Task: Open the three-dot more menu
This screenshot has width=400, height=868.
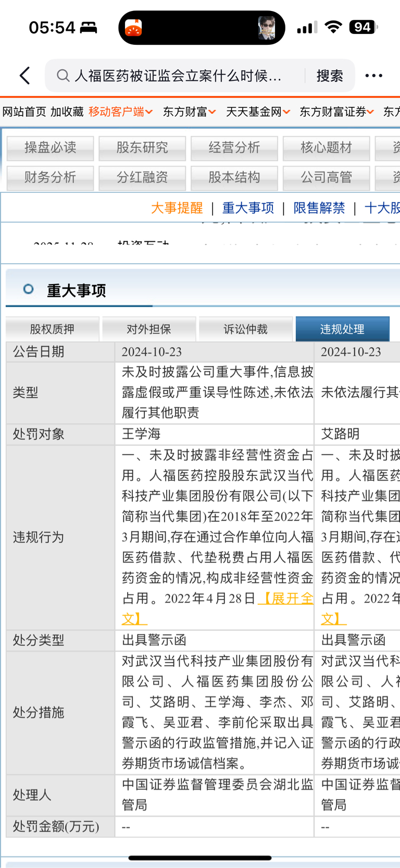Action: tap(373, 76)
